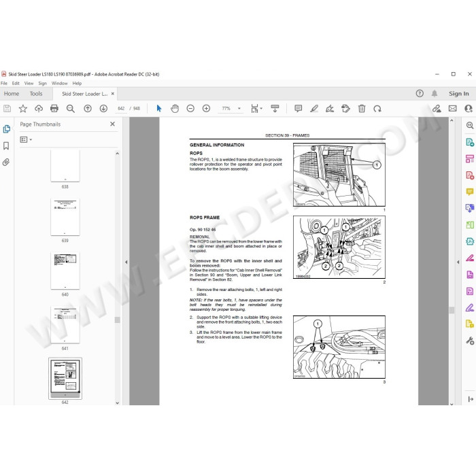Viewport: 476px width, 476px height.
Task: Open More Tools wrench icon
Action: point(470,341)
